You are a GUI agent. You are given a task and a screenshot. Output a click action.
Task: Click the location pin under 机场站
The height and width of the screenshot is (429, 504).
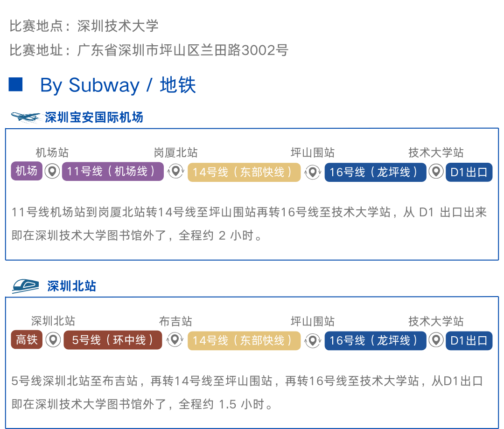(52, 172)
